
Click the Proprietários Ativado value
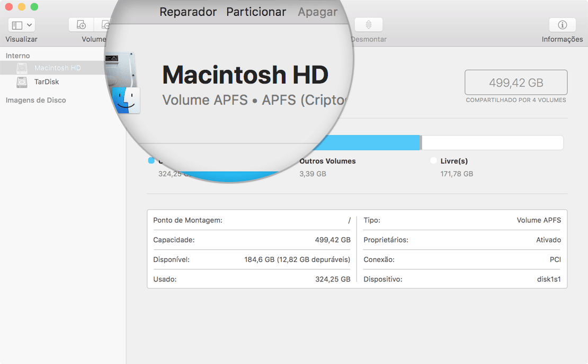tap(549, 240)
